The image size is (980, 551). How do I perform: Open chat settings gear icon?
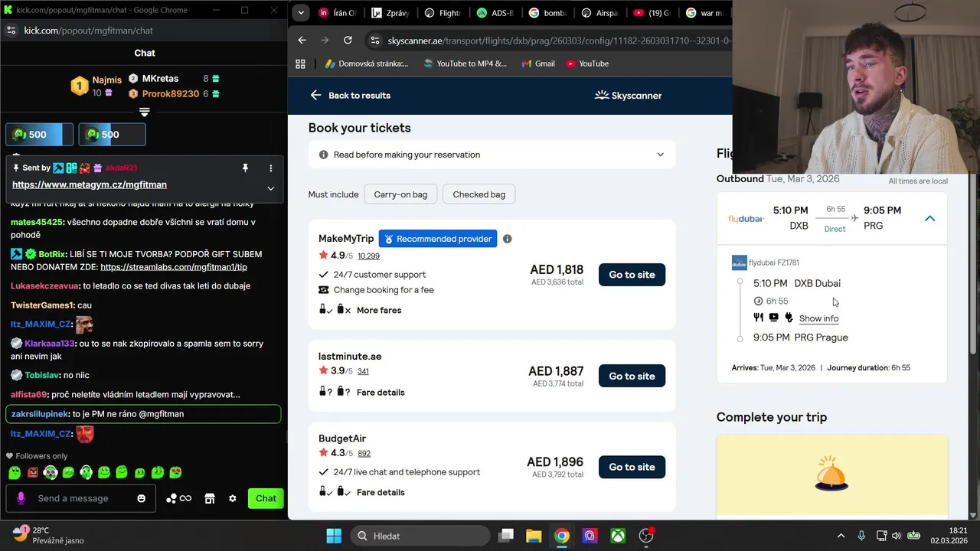tap(233, 498)
